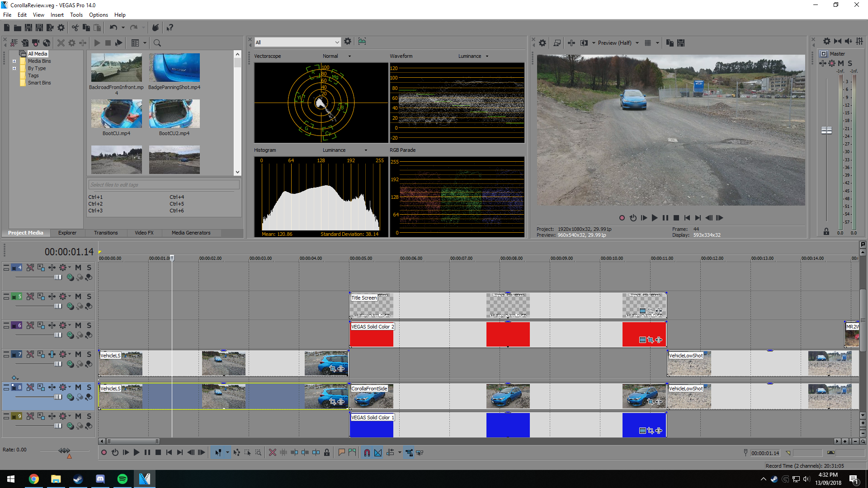Open the File menu
The image size is (868, 488).
(x=7, y=15)
